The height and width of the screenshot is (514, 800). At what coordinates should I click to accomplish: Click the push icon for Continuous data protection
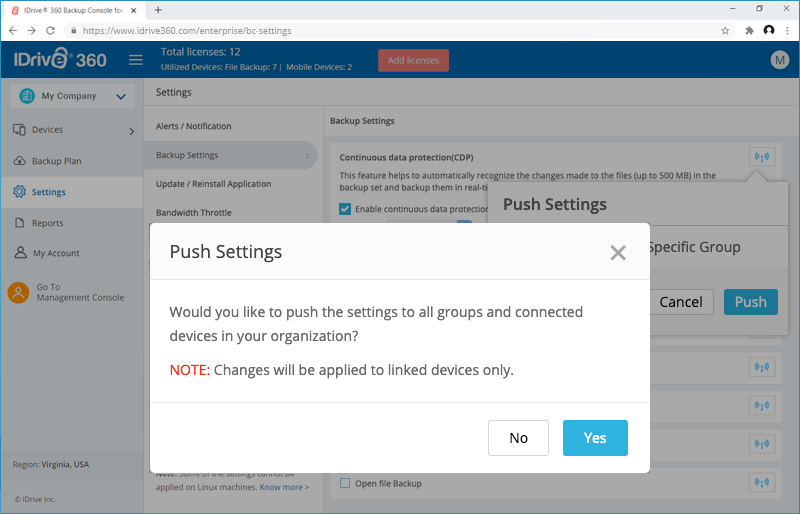click(762, 157)
